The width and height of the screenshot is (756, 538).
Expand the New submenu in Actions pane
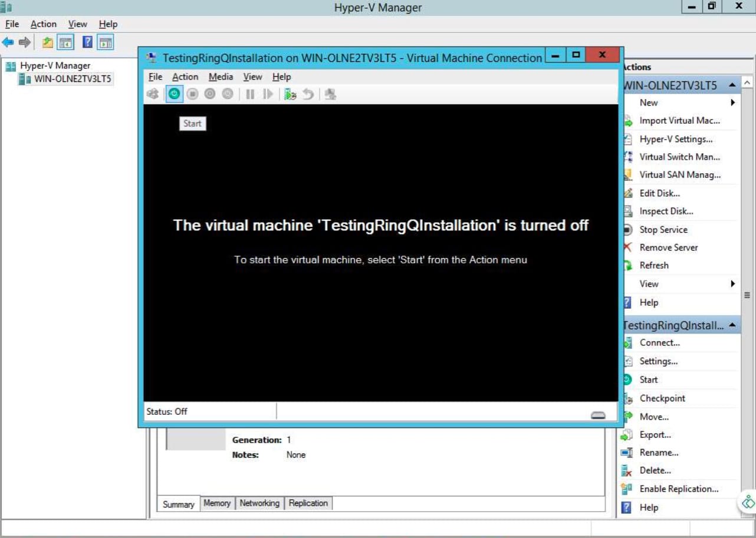point(648,103)
